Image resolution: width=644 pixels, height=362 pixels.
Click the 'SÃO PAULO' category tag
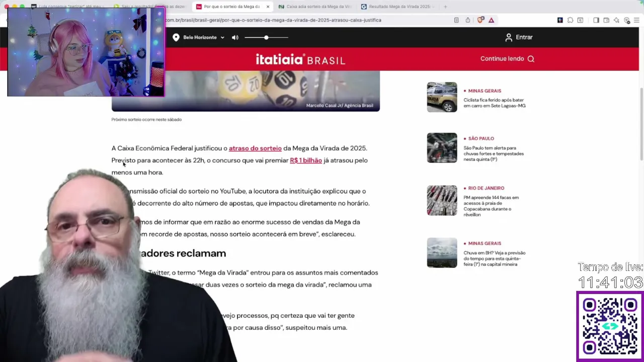(x=481, y=138)
